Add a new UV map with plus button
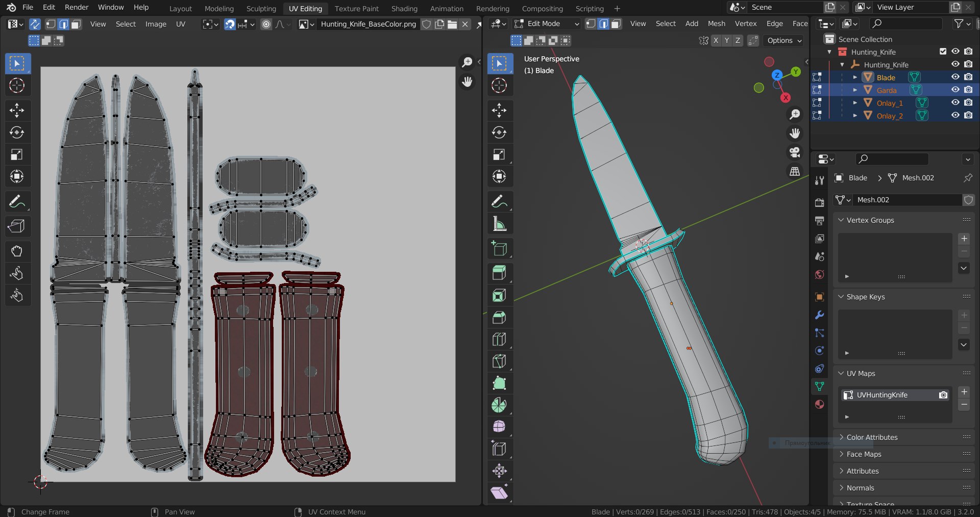 pyautogui.click(x=964, y=392)
